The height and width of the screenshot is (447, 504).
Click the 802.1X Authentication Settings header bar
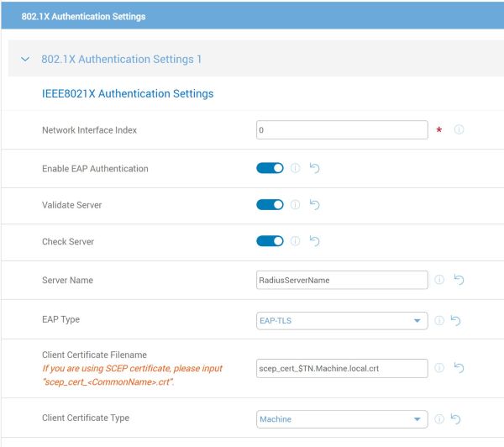252,16
